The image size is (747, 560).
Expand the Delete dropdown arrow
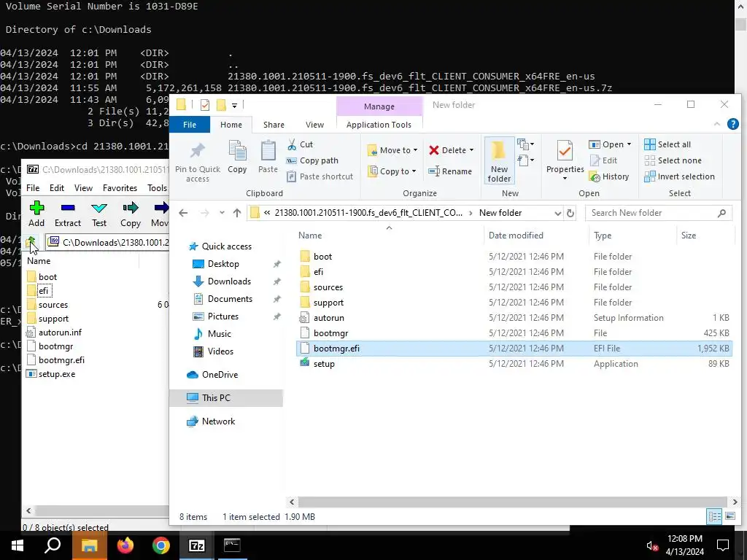471,150
